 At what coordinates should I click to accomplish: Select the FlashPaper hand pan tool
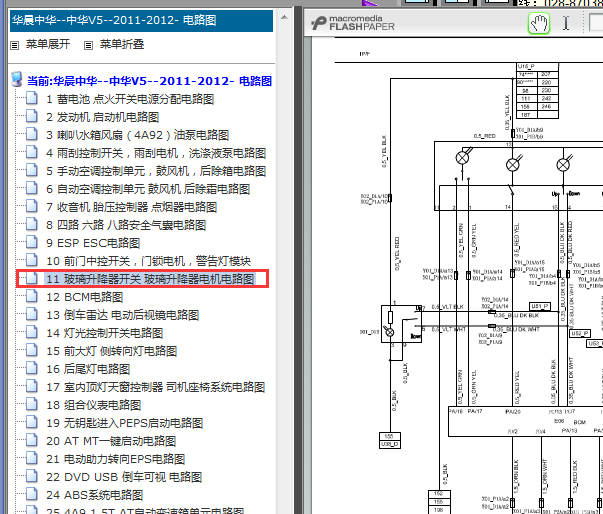pyautogui.click(x=538, y=23)
